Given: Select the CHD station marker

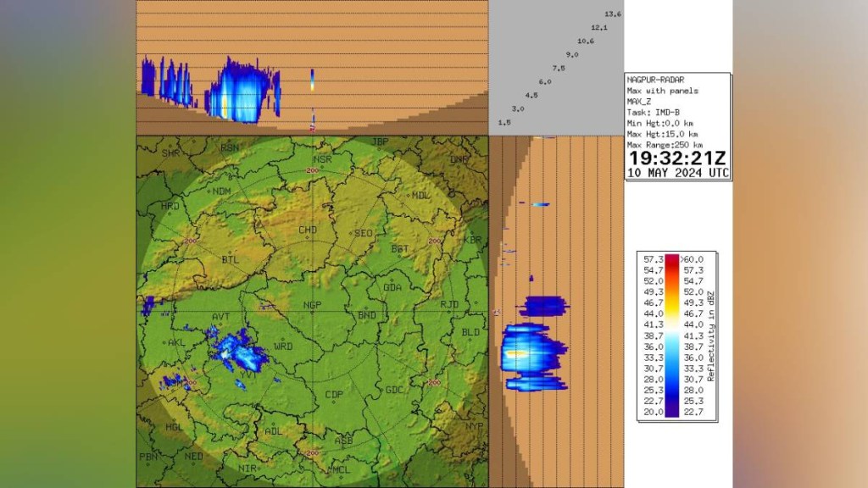Looking at the screenshot, I should point(308,230).
